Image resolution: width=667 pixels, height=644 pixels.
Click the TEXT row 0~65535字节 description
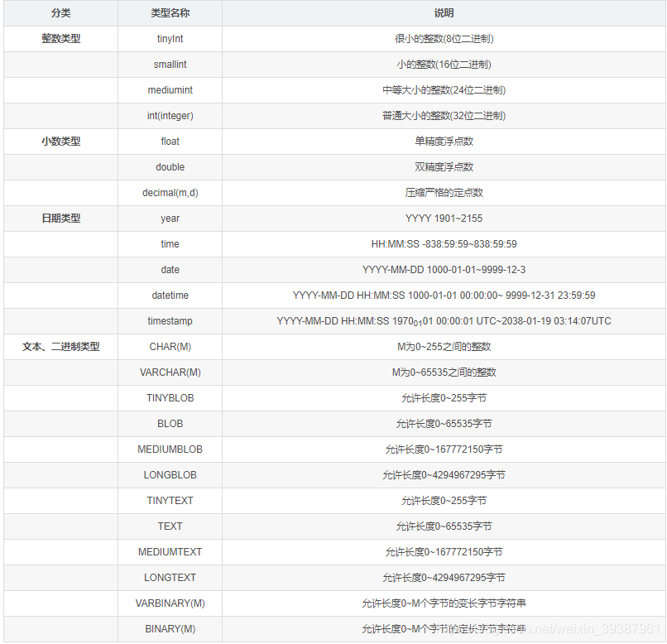444,526
